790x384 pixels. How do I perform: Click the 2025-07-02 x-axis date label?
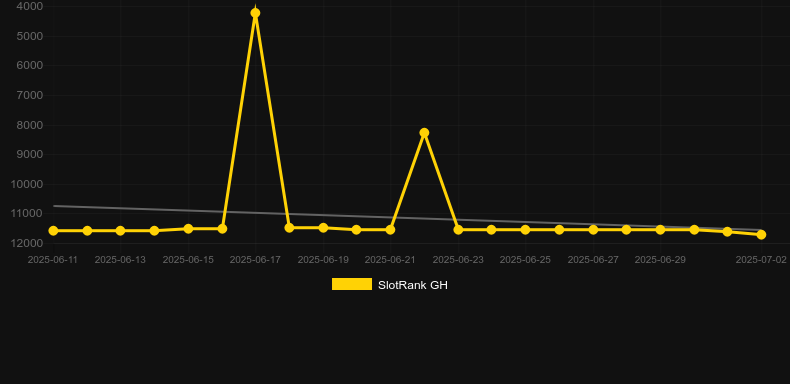pos(761,260)
